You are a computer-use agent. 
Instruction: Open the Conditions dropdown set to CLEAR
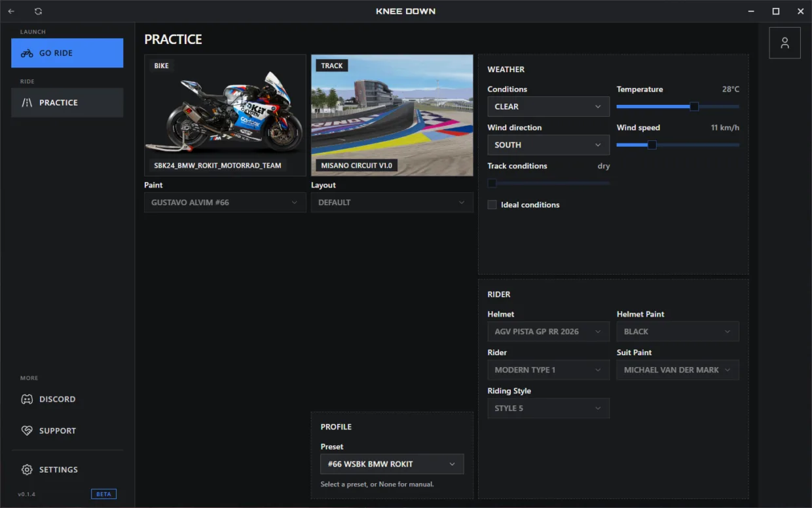point(548,107)
